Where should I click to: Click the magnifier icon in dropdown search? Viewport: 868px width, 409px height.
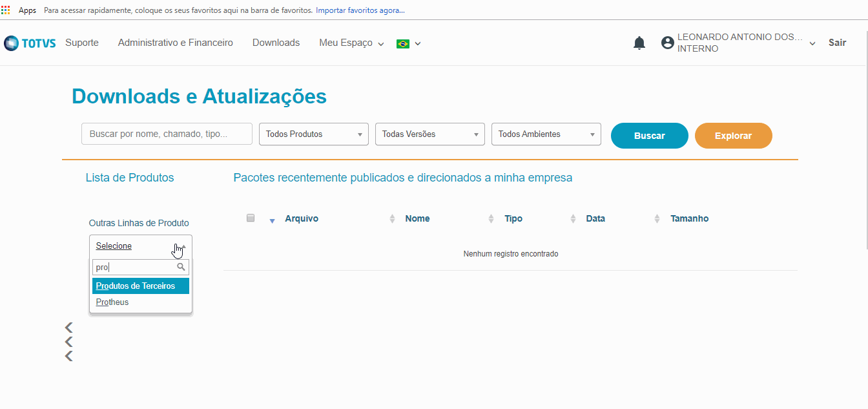coord(181,267)
